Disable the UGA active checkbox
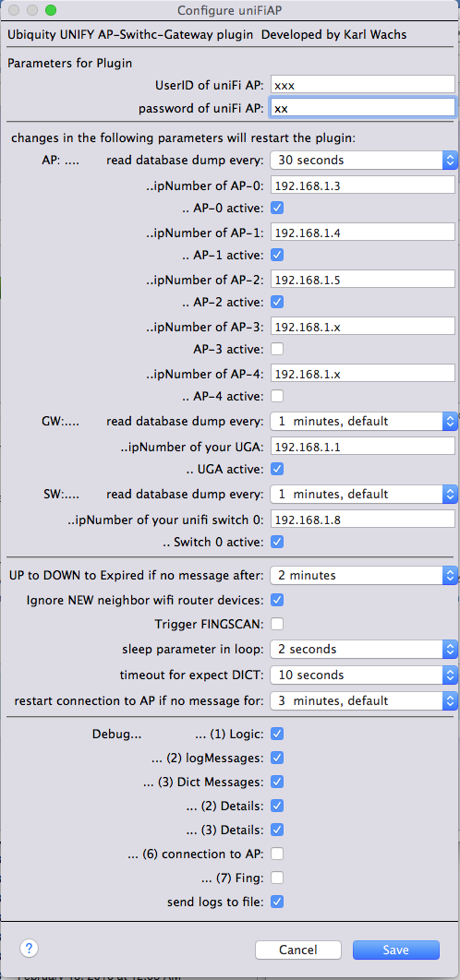Screen dimensions: 460x980 277,468
